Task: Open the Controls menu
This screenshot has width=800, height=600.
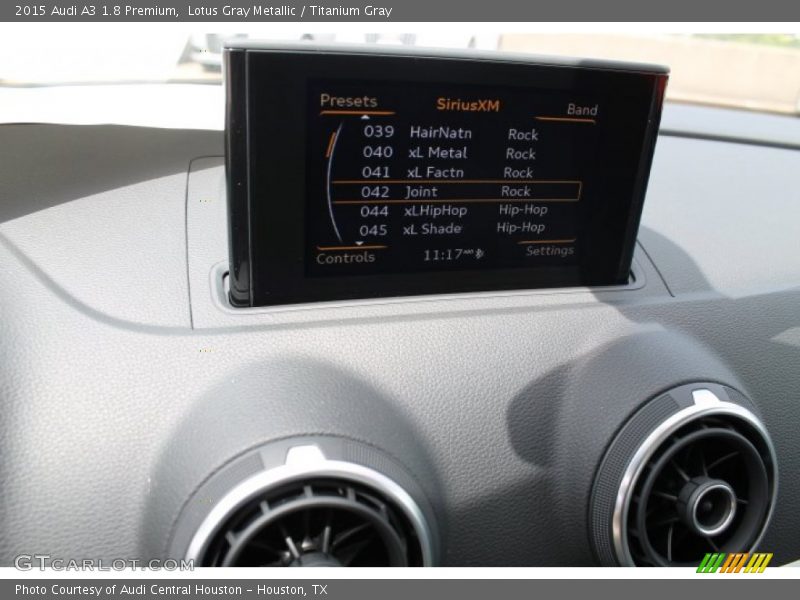Action: [346, 258]
